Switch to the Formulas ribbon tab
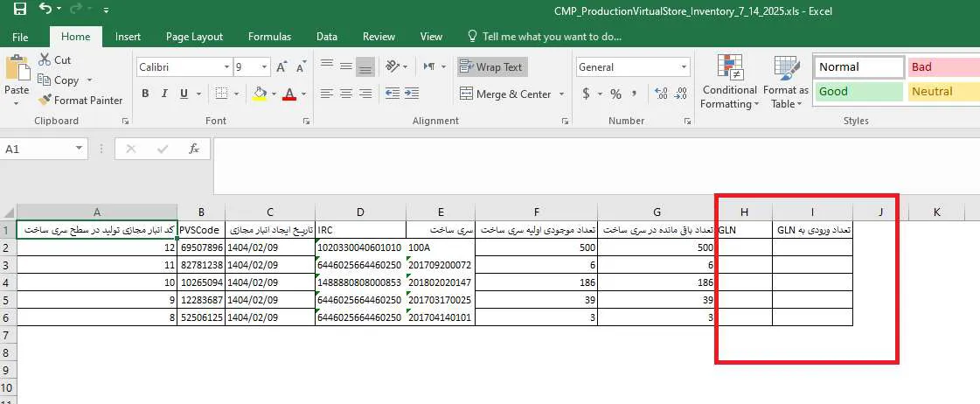 [x=269, y=37]
